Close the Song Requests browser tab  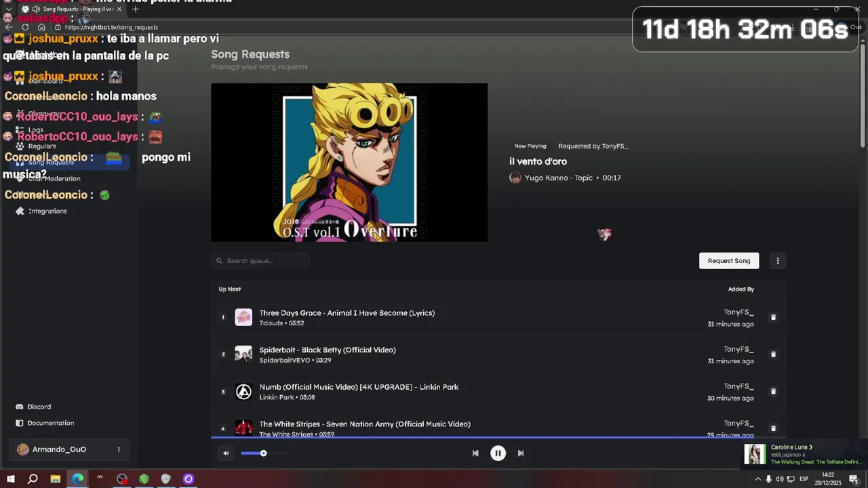point(119,9)
